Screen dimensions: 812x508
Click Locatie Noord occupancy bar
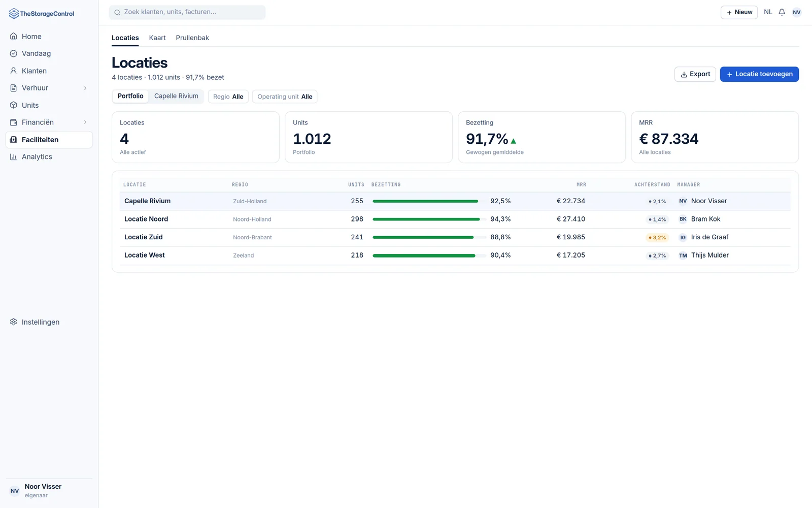point(429,219)
